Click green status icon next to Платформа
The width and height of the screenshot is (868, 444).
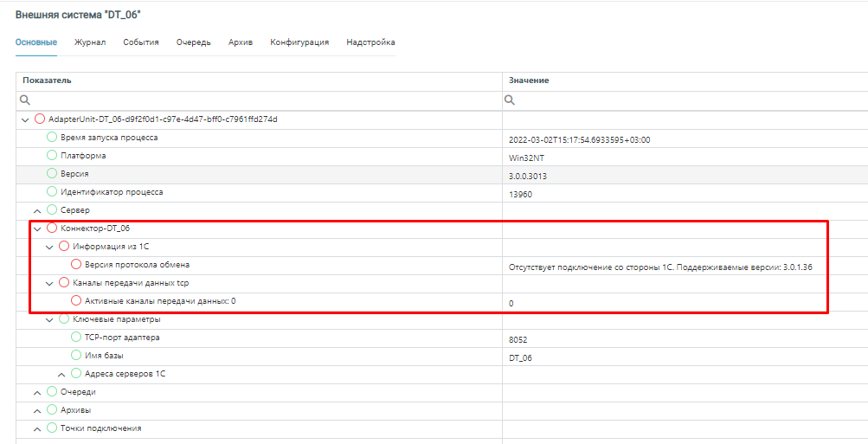(x=52, y=156)
